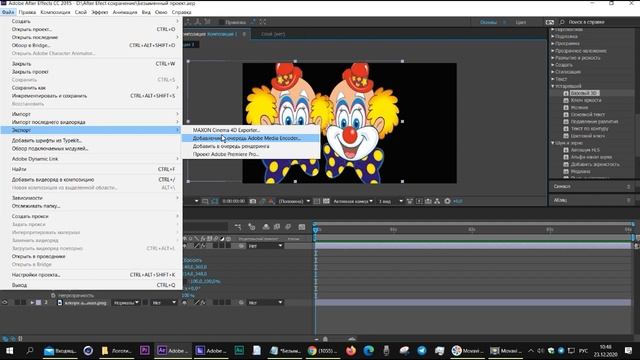Toggle the region of interest icon below viewer
This screenshot has width=640, height=360.
tap(316, 201)
